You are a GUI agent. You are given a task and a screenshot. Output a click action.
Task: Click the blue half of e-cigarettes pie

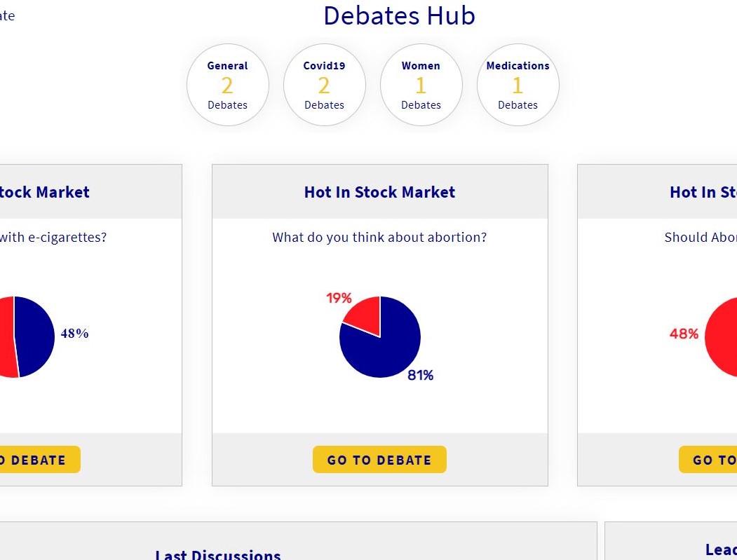35,336
